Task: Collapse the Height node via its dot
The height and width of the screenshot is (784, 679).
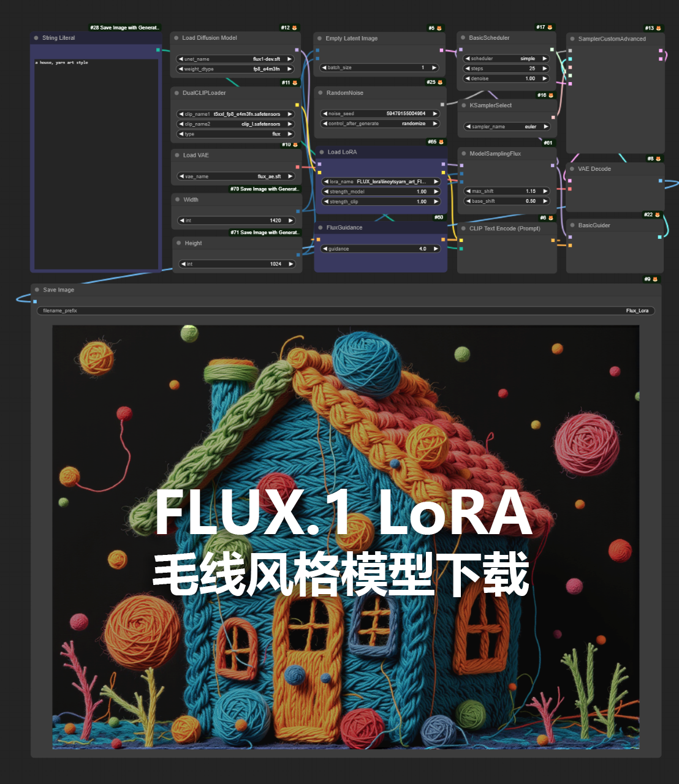Action: coord(178,243)
